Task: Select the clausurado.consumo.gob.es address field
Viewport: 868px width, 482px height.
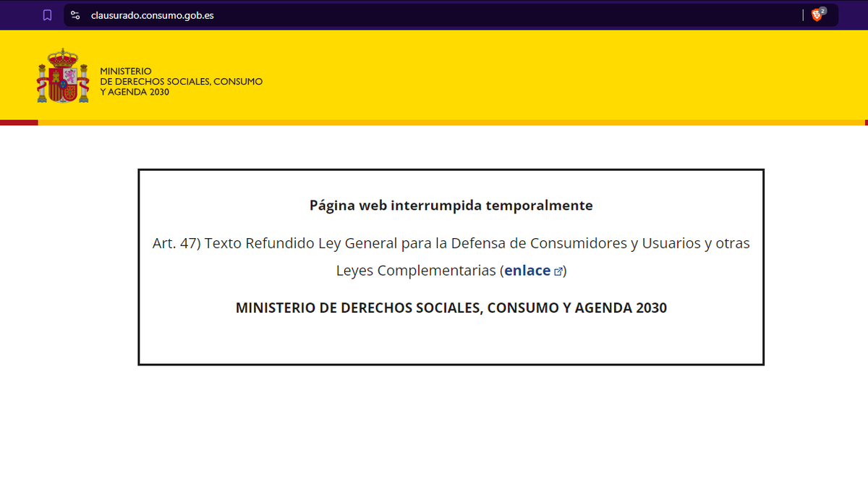Action: [451, 14]
